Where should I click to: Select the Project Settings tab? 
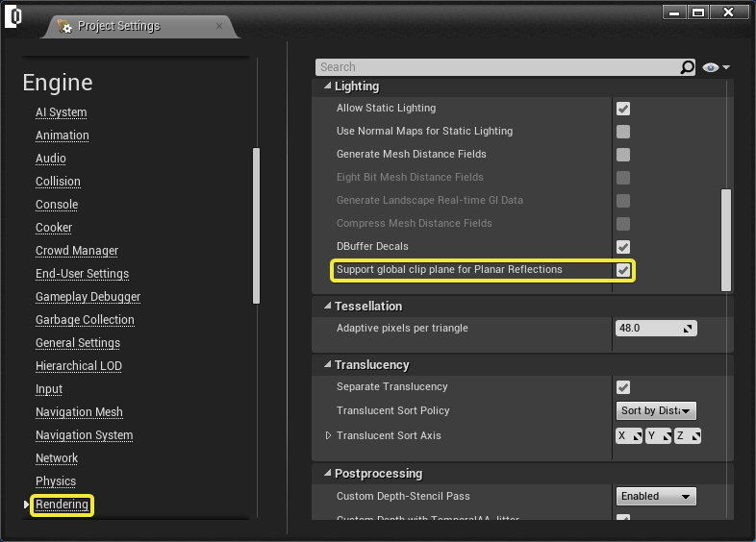[139, 27]
